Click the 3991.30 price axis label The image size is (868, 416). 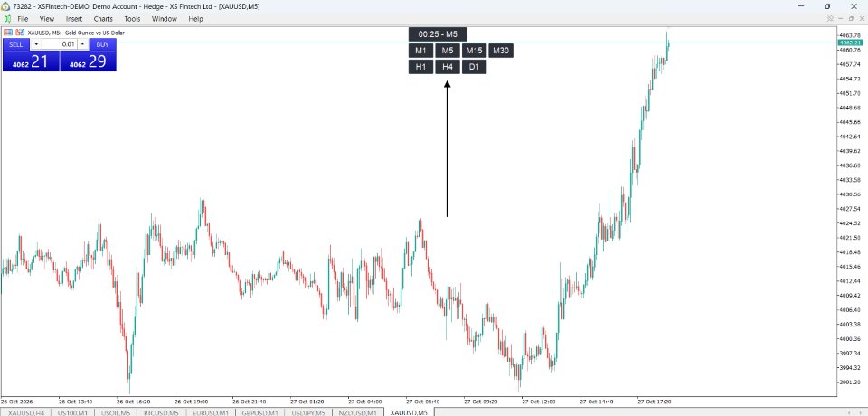coord(850,383)
